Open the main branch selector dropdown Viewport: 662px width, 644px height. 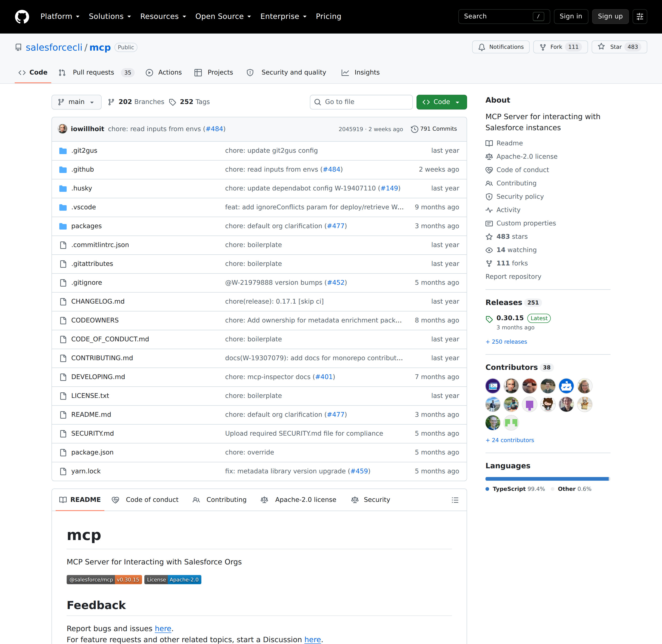[76, 102]
